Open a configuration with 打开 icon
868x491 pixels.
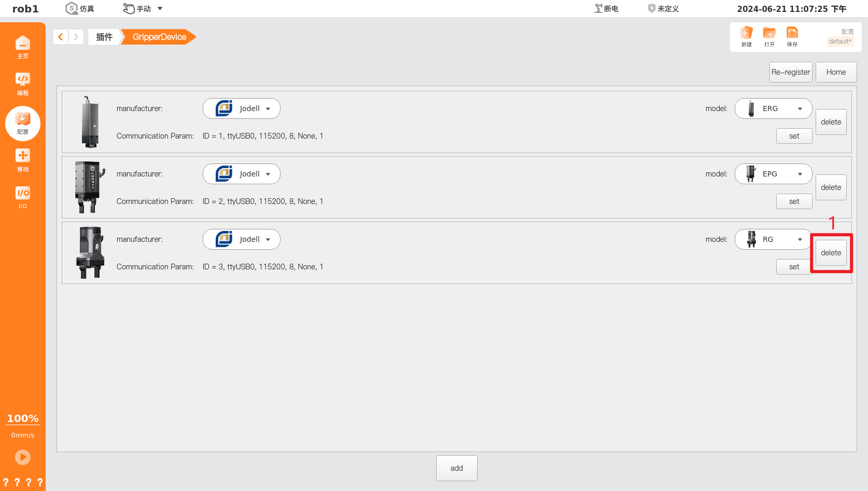tap(769, 36)
